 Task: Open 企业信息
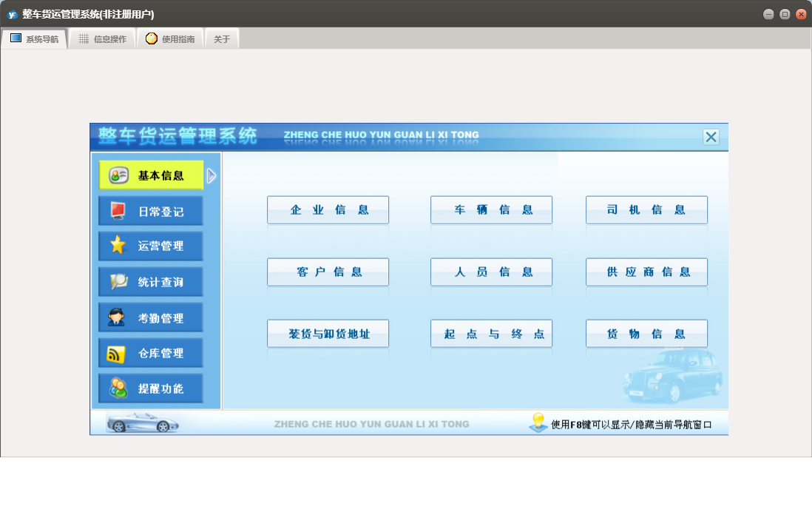click(x=328, y=210)
